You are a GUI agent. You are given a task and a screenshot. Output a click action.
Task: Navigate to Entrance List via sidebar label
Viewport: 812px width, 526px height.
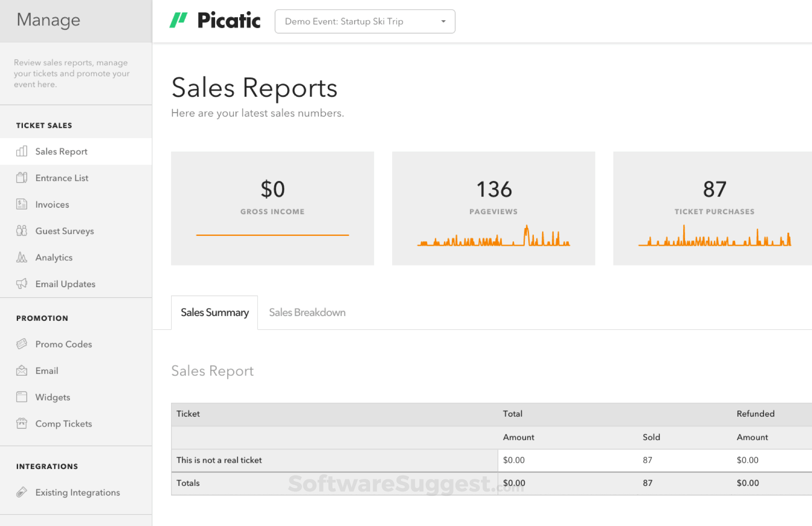(x=62, y=177)
